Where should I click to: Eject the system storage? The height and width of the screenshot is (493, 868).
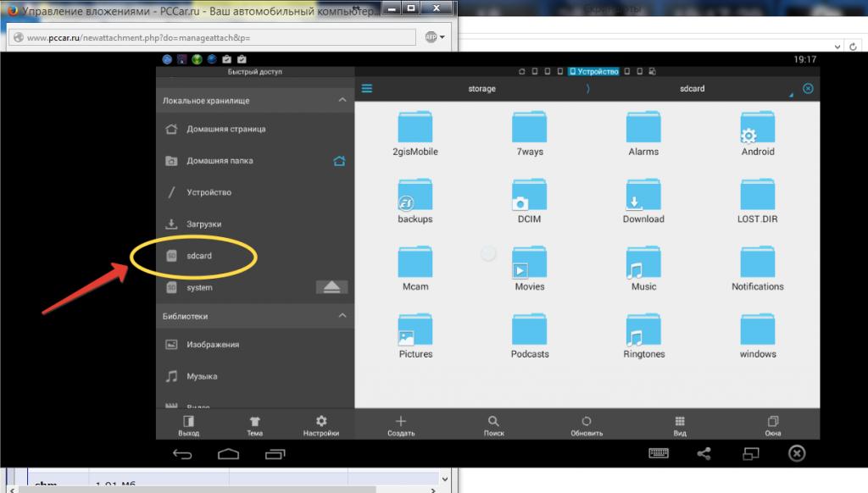(x=331, y=288)
